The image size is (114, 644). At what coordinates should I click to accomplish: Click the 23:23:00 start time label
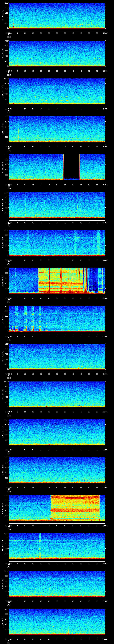(x=9, y=374)
